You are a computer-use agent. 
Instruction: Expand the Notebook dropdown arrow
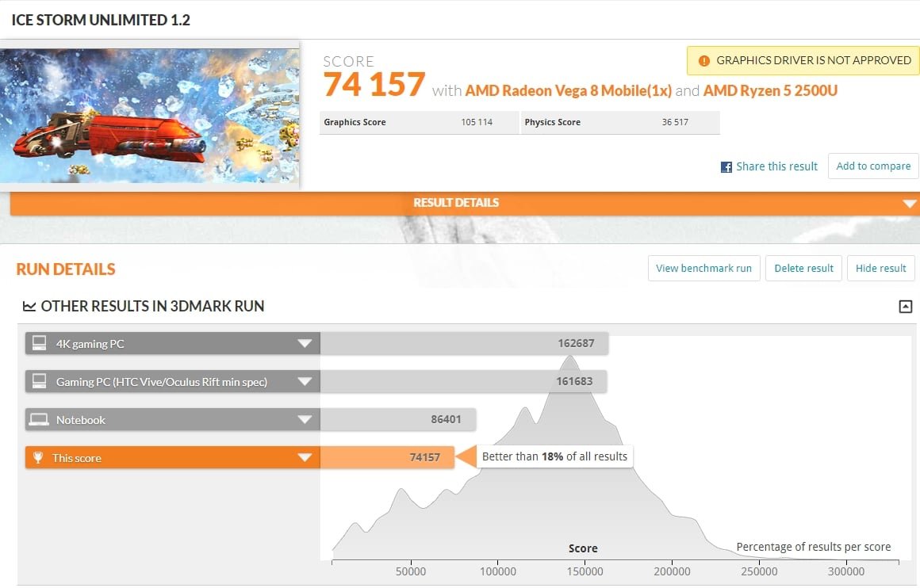tap(305, 420)
